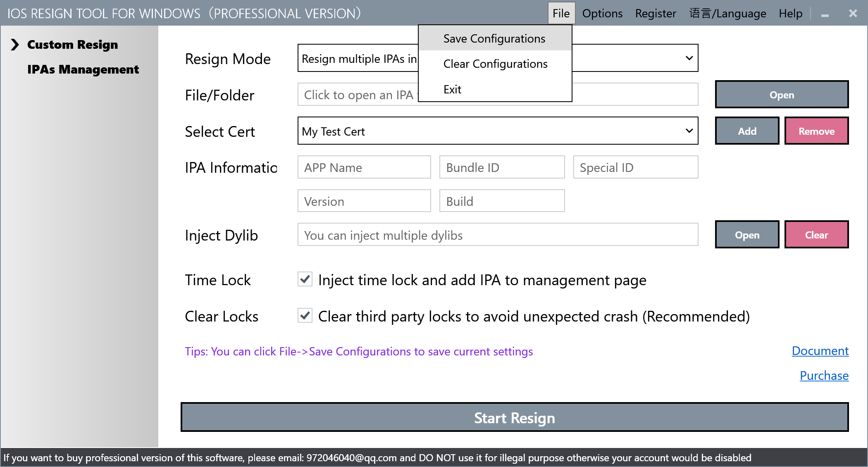This screenshot has height=467, width=868.
Task: Uncheck Clear third party locks checkbox
Action: click(305, 316)
